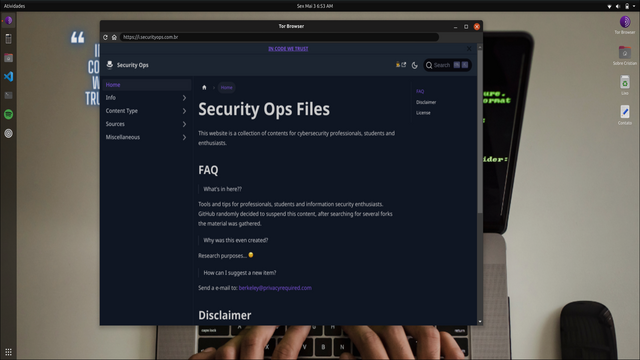This screenshot has width=640, height=360.
Task: Open the Info sidebar item
Action: (111, 98)
